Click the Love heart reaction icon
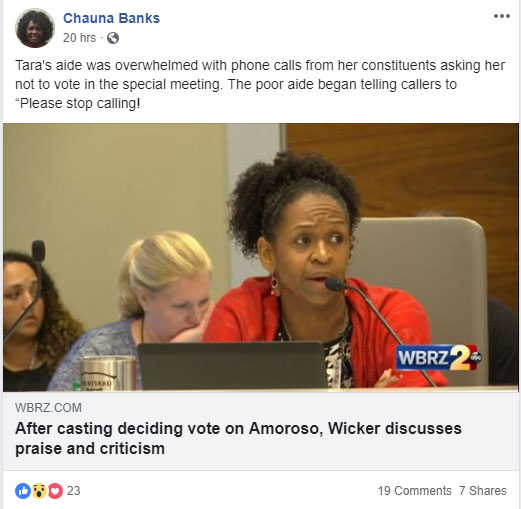 click(55, 491)
